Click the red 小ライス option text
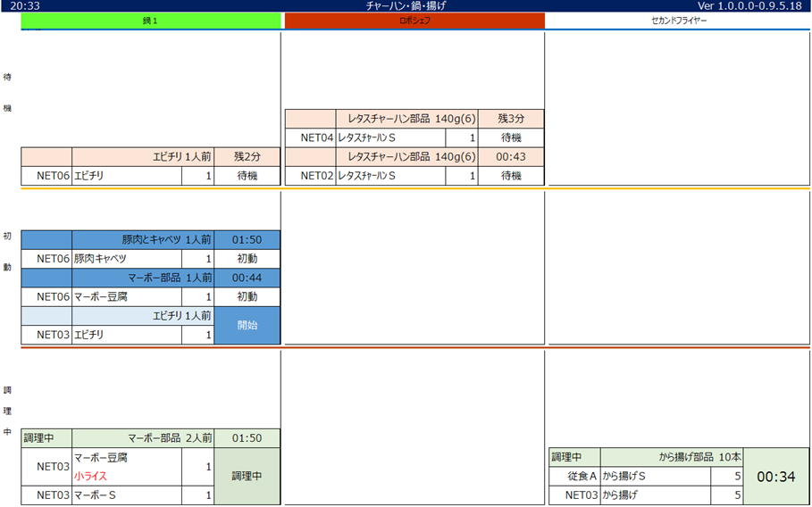 (91, 476)
